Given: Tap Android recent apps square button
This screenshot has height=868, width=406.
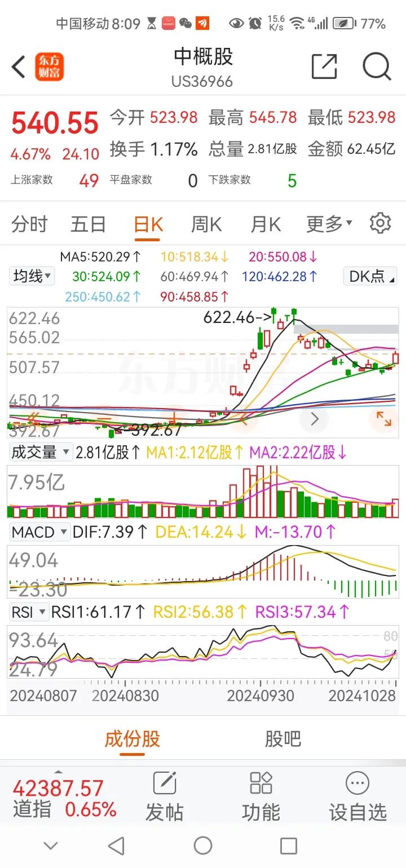Looking at the screenshot, I should [x=289, y=845].
